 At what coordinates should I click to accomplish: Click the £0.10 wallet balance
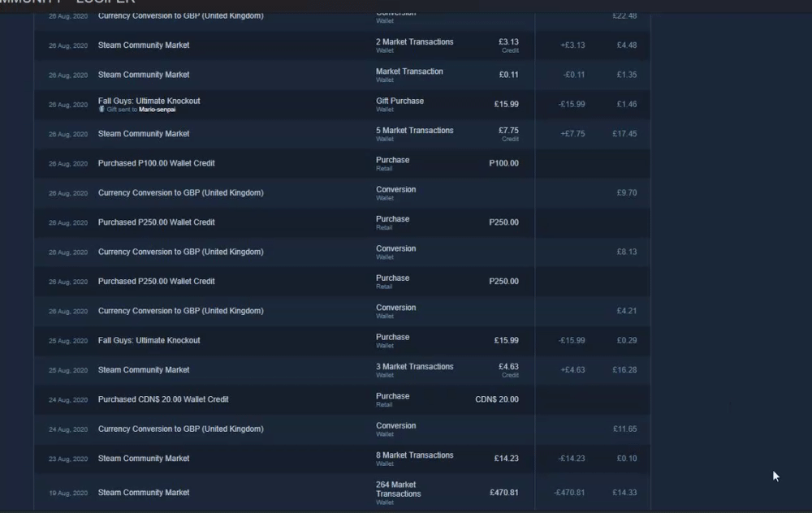tap(627, 458)
